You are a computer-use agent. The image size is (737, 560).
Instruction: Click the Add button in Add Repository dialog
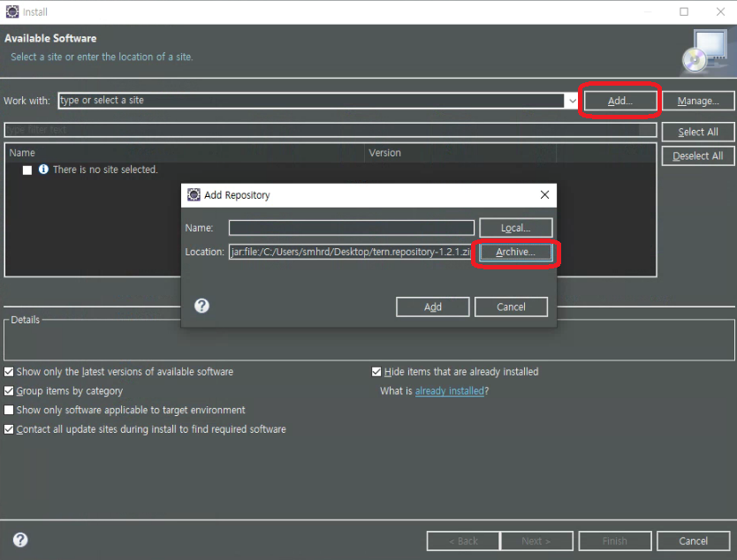432,306
